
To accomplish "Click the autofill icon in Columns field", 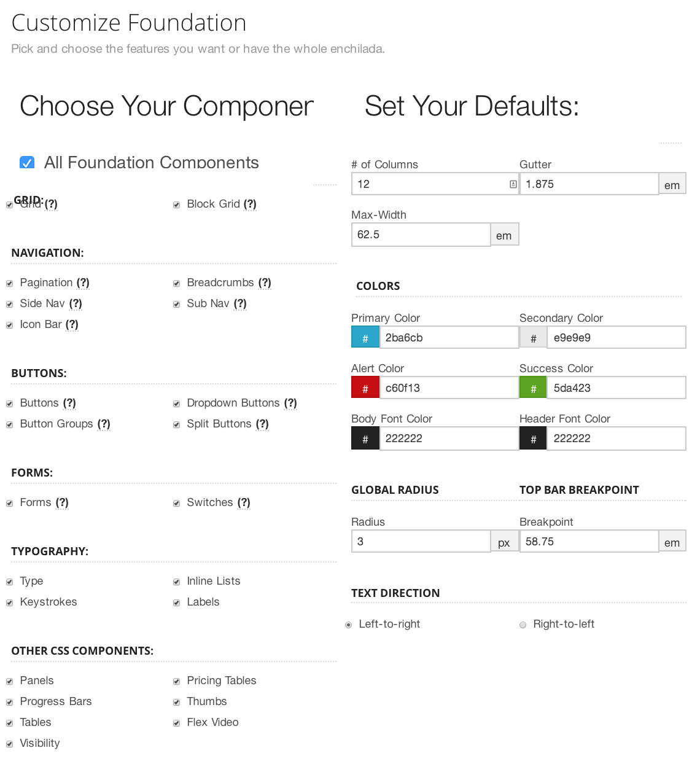I will 513,184.
